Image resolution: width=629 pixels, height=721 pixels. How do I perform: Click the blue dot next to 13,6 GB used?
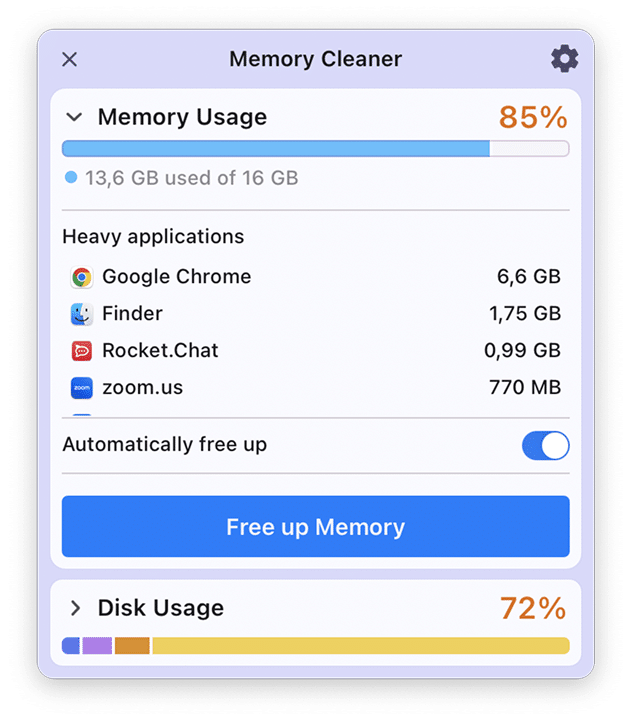click(71, 178)
